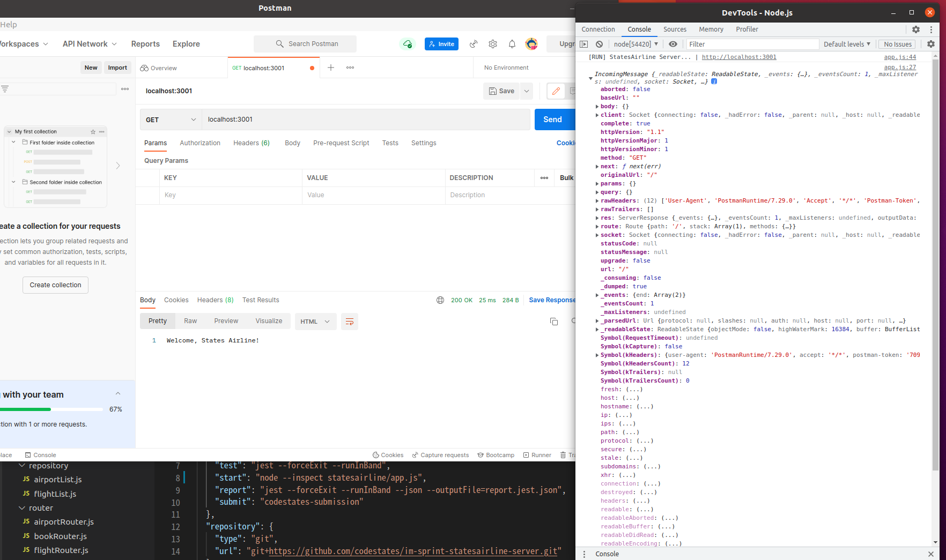Click Save Response

click(552, 300)
